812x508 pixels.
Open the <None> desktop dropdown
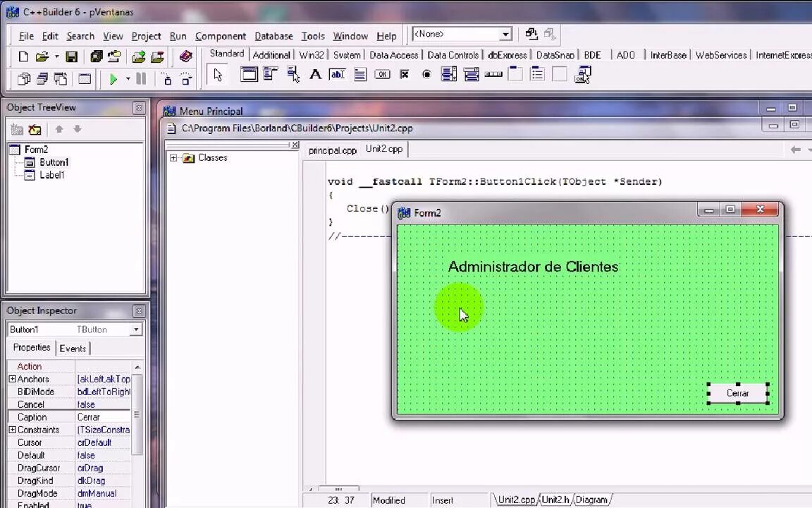(x=505, y=34)
